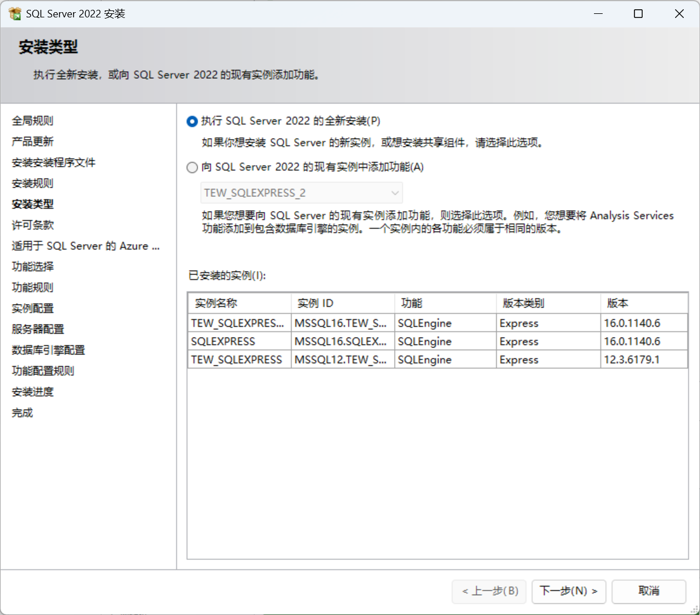700x615 pixels.
Task: Maximize the SQL Server 2022 setup window
Action: [638, 13]
